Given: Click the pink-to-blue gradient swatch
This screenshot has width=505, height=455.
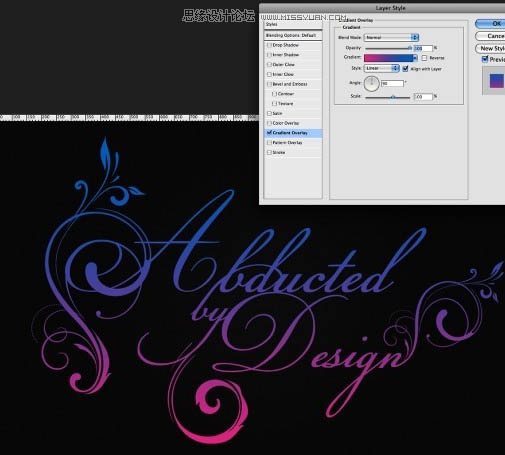Looking at the screenshot, I should point(388,58).
